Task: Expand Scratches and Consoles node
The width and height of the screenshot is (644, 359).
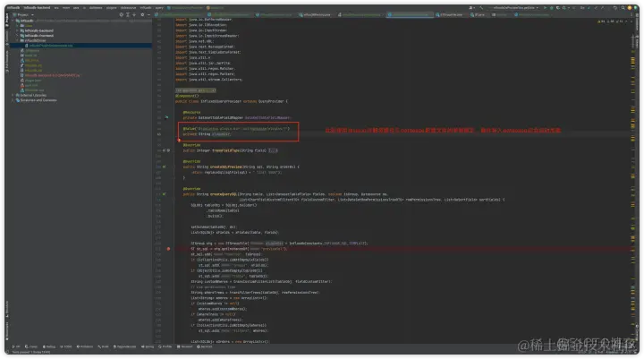Action: point(13,100)
